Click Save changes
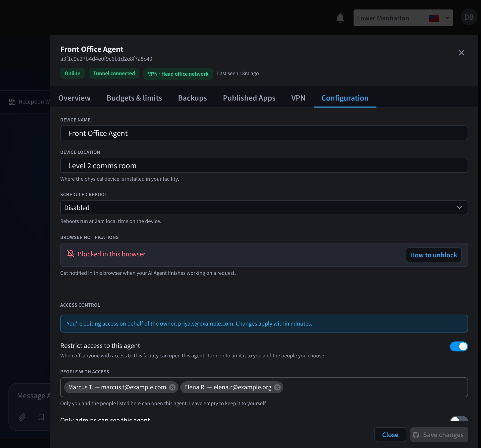 point(439,435)
